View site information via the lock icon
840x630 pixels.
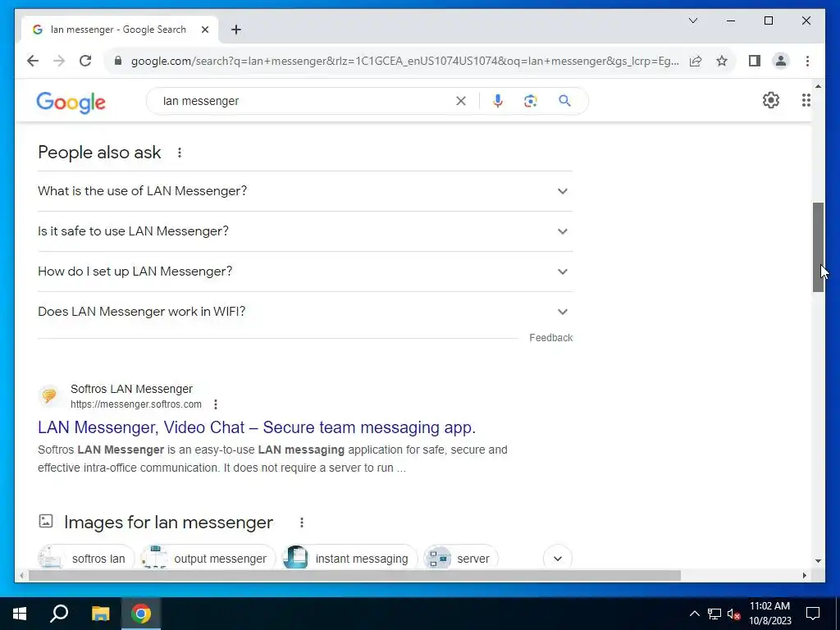tap(118, 61)
